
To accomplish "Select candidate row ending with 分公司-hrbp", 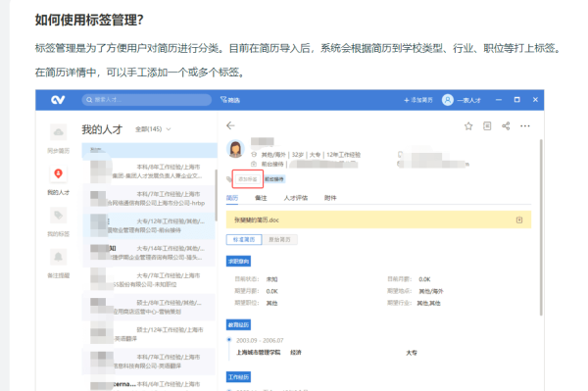I will 149,199.
